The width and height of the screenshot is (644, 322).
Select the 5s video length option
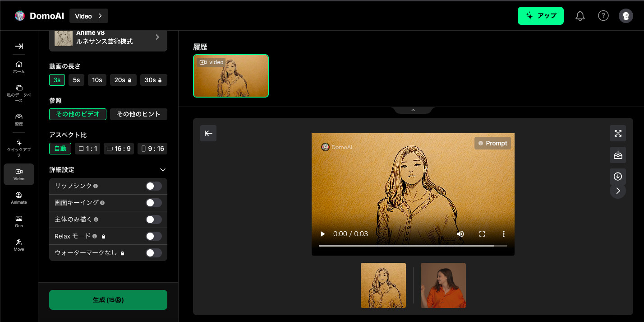point(76,80)
